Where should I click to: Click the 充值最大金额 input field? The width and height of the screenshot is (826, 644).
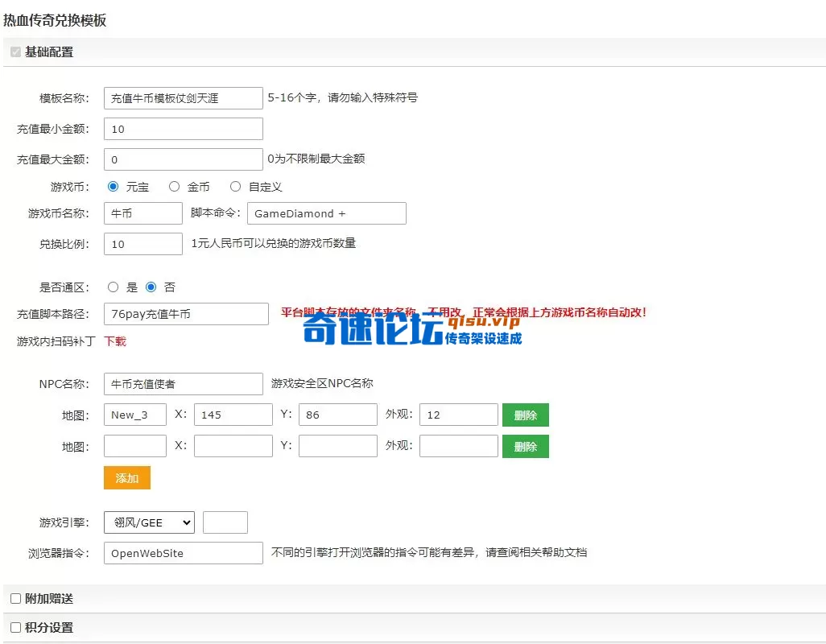[183, 159]
